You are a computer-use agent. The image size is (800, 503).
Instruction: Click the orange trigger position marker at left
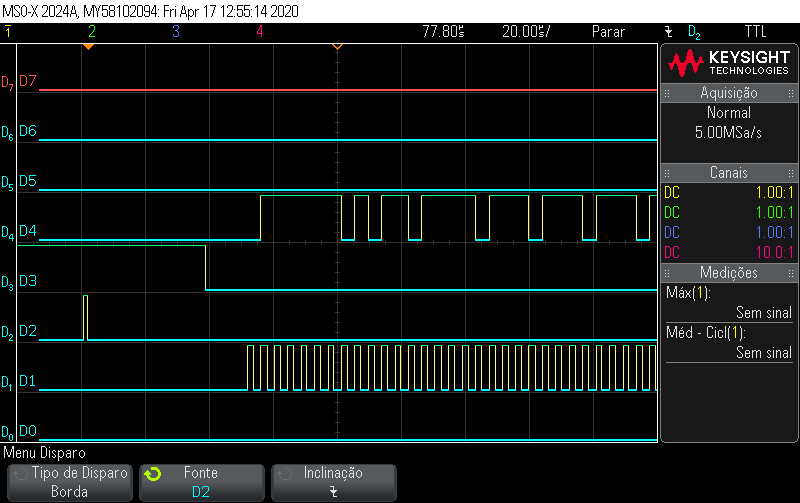click(88, 46)
